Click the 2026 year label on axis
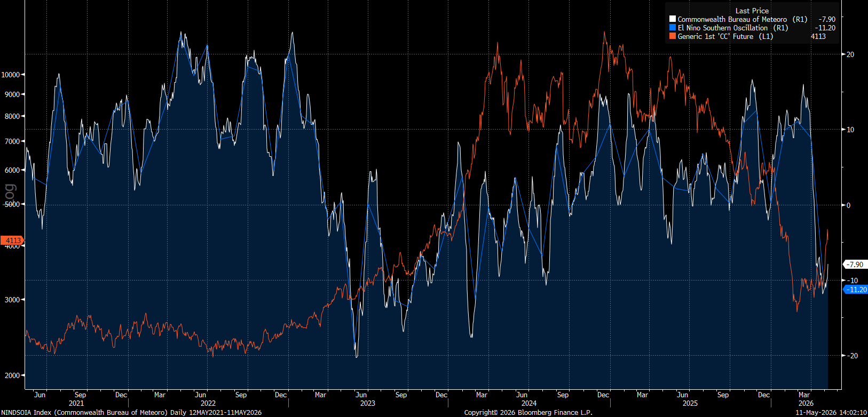The height and width of the screenshot is (417, 868). (806, 403)
